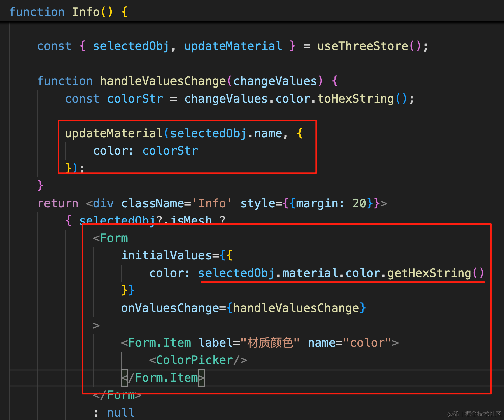
Task: Click the 'initialValues' prop name
Action: click(x=167, y=255)
